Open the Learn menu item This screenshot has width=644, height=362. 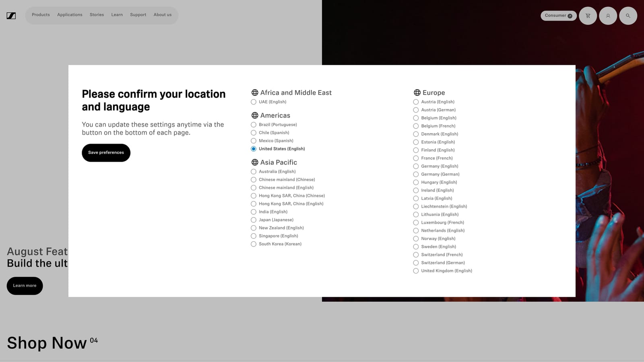click(117, 15)
